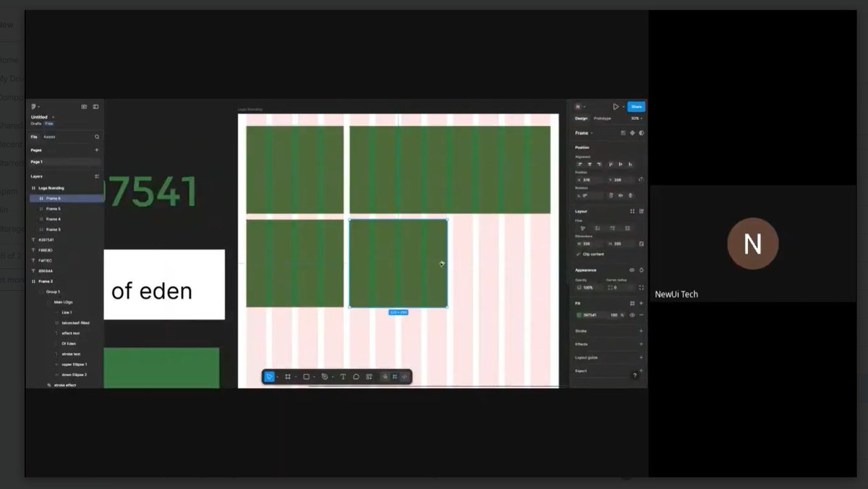Toggle fill 397541 visibility eye
This screenshot has height=489, width=868.
pos(632,315)
